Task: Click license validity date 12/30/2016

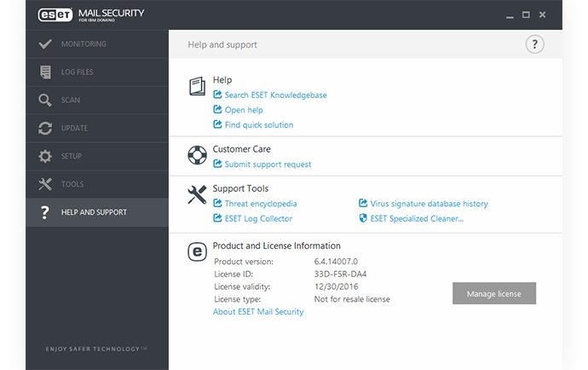Action: [x=336, y=286]
